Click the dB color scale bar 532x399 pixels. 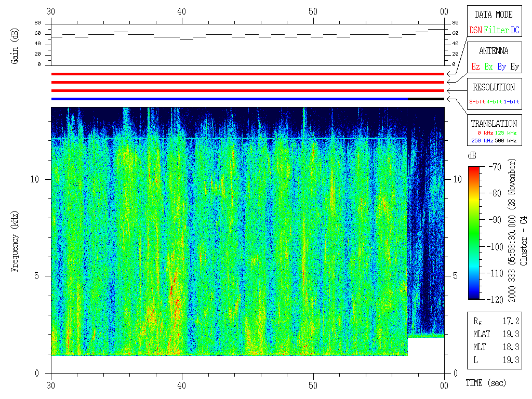(x=474, y=233)
